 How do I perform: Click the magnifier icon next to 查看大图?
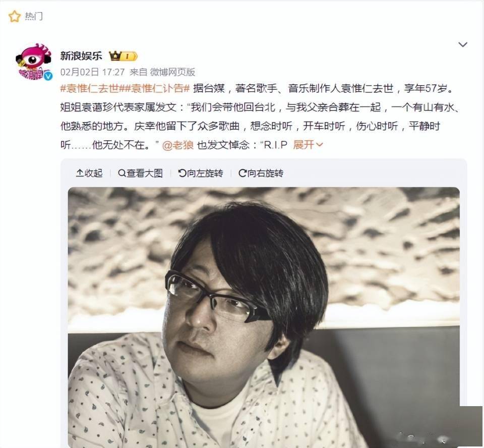point(122,173)
